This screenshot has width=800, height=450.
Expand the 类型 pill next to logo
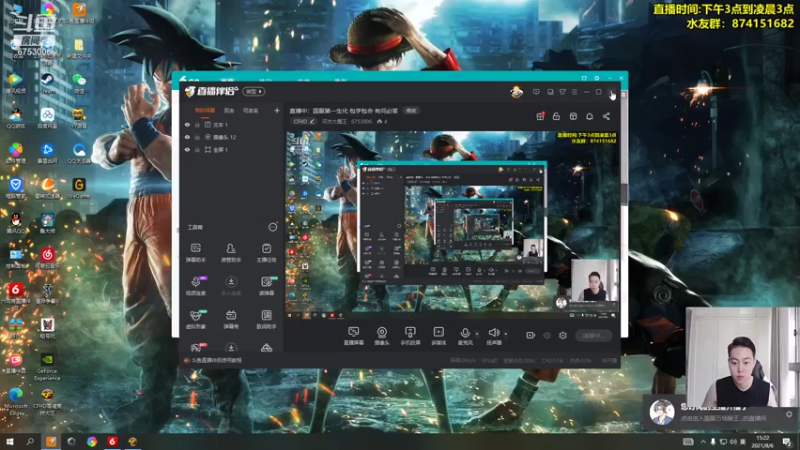tap(254, 91)
